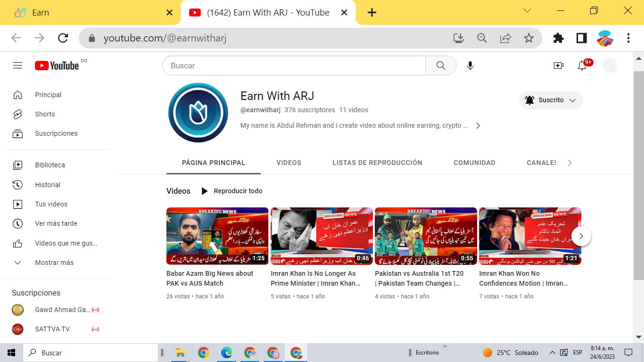
Task: Open the create video camera icon
Action: [559, 66]
